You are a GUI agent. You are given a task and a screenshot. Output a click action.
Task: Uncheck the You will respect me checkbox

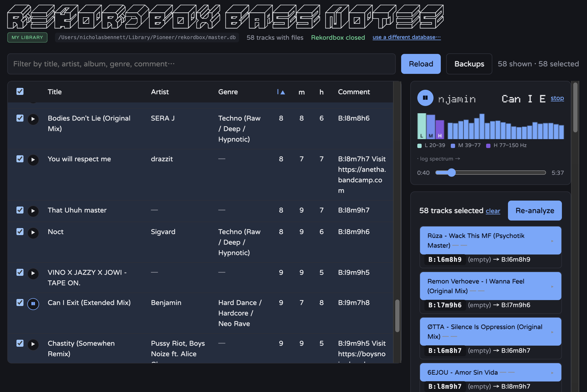(x=20, y=159)
